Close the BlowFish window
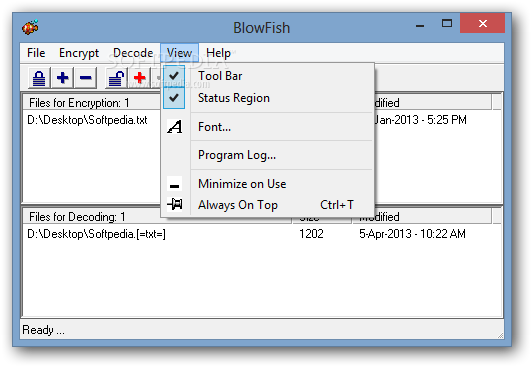This screenshot has height=367, width=532. click(x=482, y=23)
